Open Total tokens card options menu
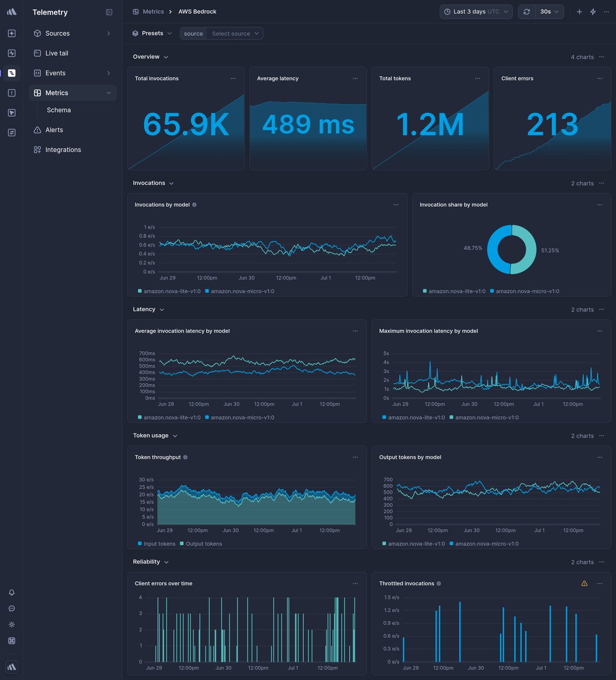 tap(478, 79)
